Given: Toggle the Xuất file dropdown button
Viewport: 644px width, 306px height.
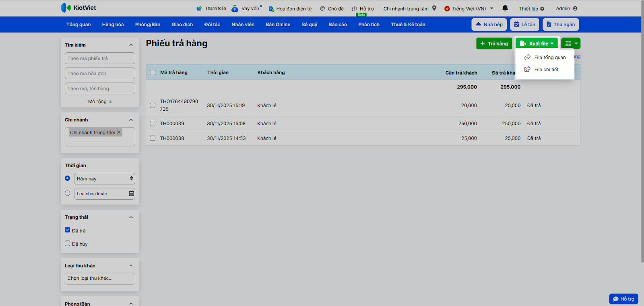Looking at the screenshot, I should tap(537, 43).
